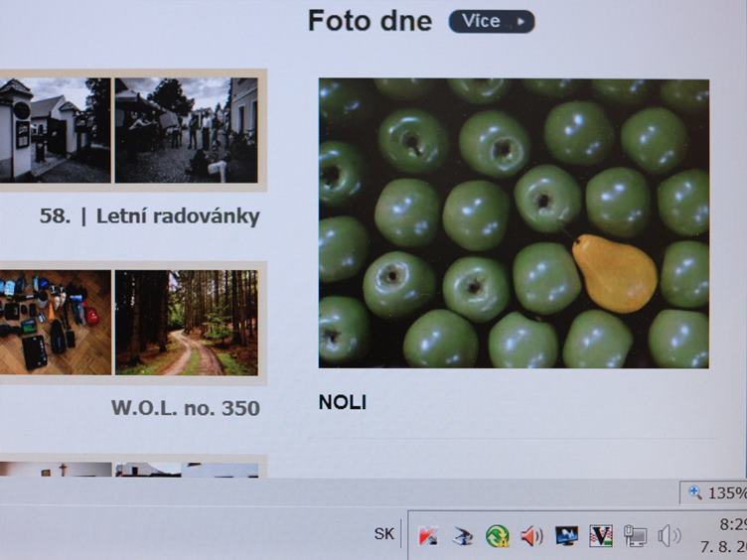Open the system volume speaker icon
747x560 pixels.
pos(670,536)
